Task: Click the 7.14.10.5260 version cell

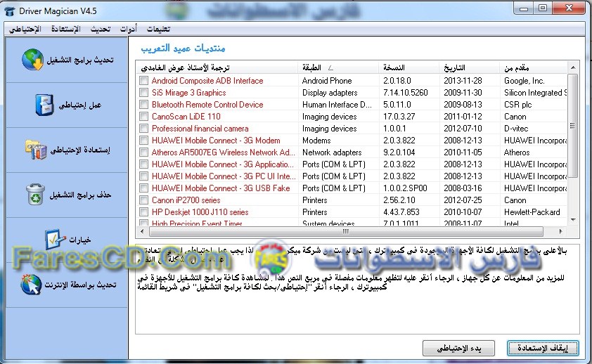Action: pyautogui.click(x=406, y=93)
